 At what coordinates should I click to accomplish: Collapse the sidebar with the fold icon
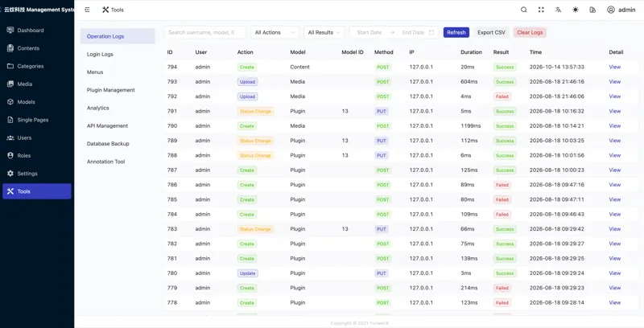(87, 10)
